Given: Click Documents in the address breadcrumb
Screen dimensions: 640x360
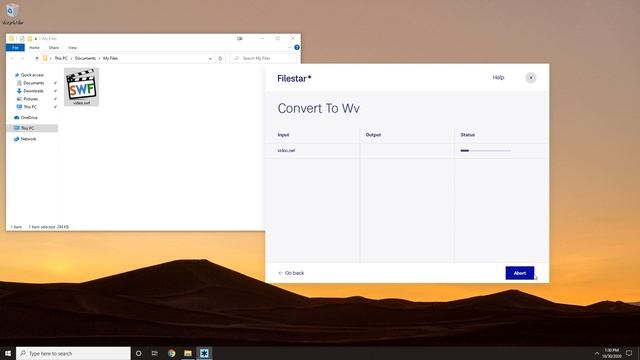Looking at the screenshot, I should tap(85, 58).
